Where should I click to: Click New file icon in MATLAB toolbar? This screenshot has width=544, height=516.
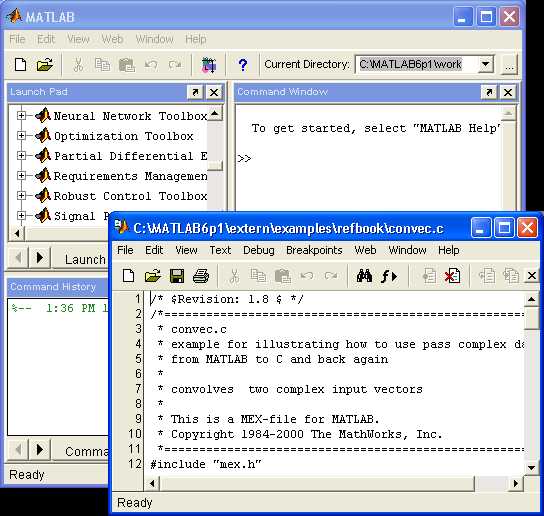(x=20, y=65)
